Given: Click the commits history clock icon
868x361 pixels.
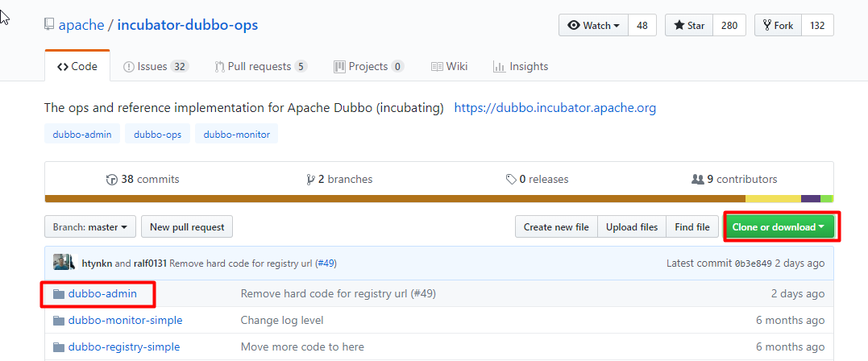Looking at the screenshot, I should pos(111,180).
